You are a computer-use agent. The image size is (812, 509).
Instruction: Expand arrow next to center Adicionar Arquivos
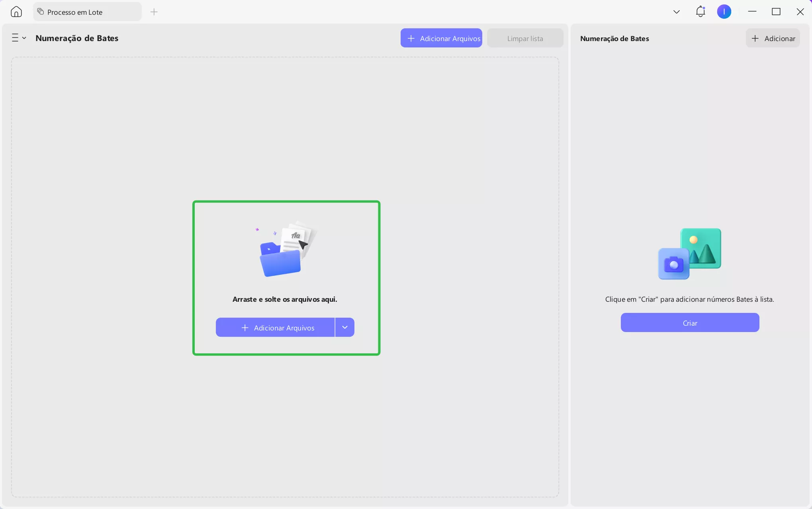[345, 327]
